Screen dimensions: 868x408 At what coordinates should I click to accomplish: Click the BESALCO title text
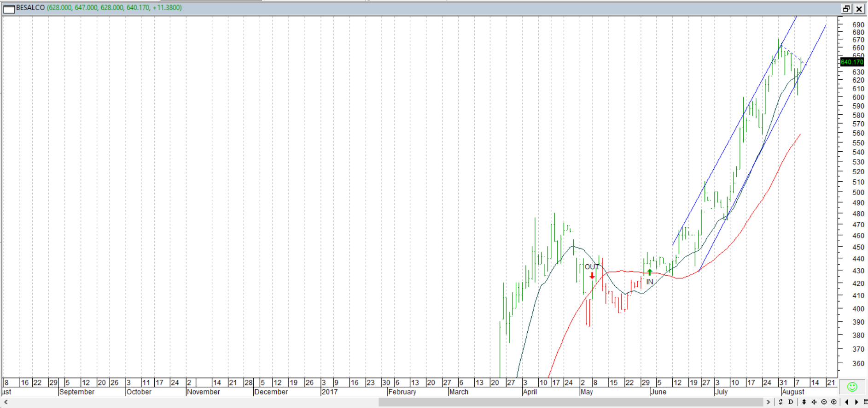[x=30, y=8]
